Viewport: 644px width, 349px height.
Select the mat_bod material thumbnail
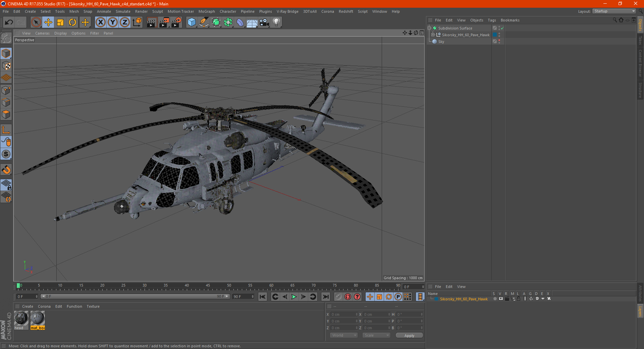38,320
